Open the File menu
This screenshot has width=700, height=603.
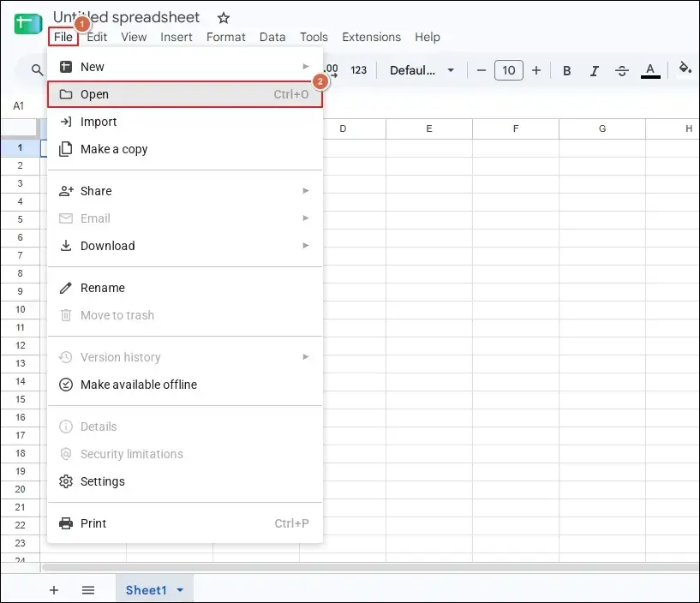63,37
